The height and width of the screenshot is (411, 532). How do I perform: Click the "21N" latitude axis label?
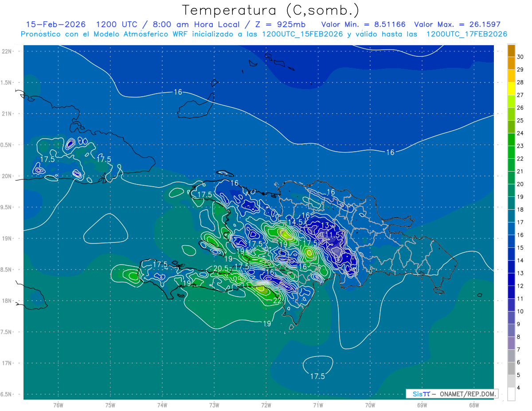pyautogui.click(x=7, y=114)
